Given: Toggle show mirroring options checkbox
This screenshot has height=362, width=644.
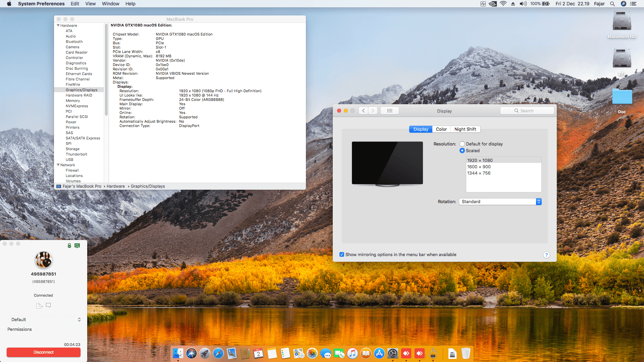Looking at the screenshot, I should click(x=342, y=254).
